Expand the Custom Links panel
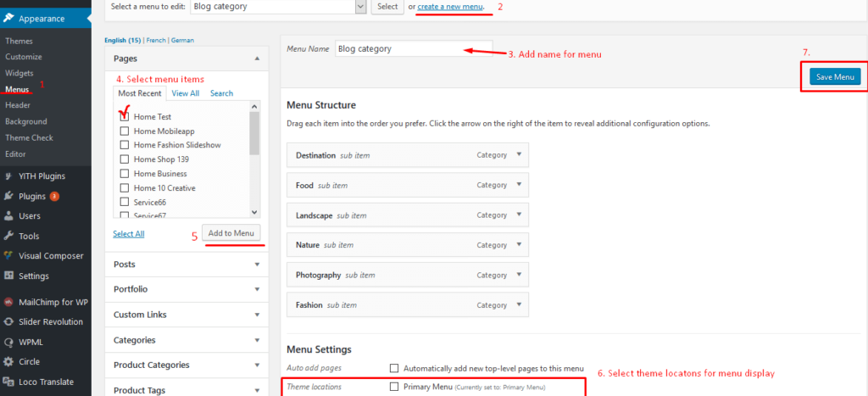 [x=257, y=315]
